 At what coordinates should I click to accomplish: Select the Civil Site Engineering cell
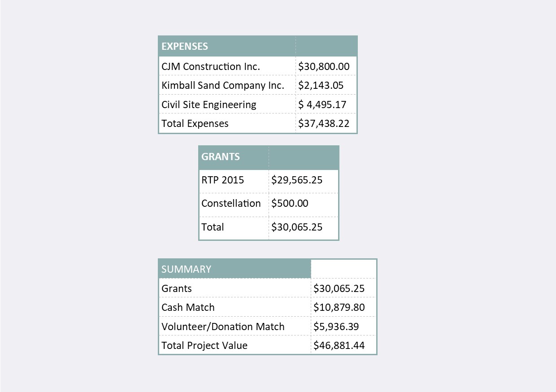[x=209, y=105]
